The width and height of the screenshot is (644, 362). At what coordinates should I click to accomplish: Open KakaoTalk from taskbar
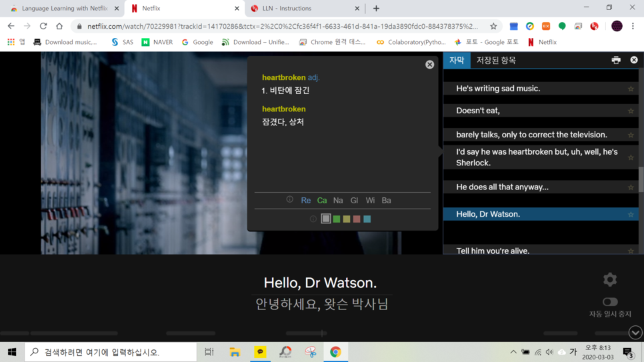(x=260, y=352)
